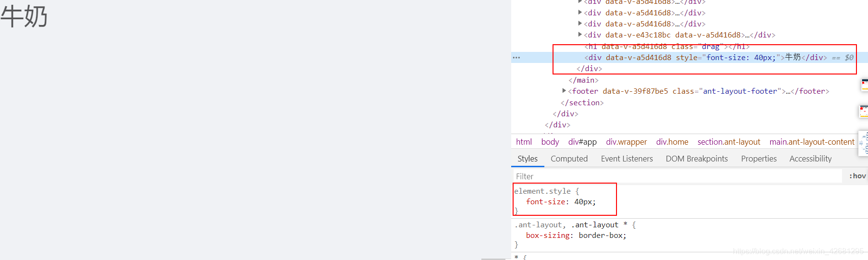
Task: Click the three-dots menu beside selected node
Action: tap(516, 57)
